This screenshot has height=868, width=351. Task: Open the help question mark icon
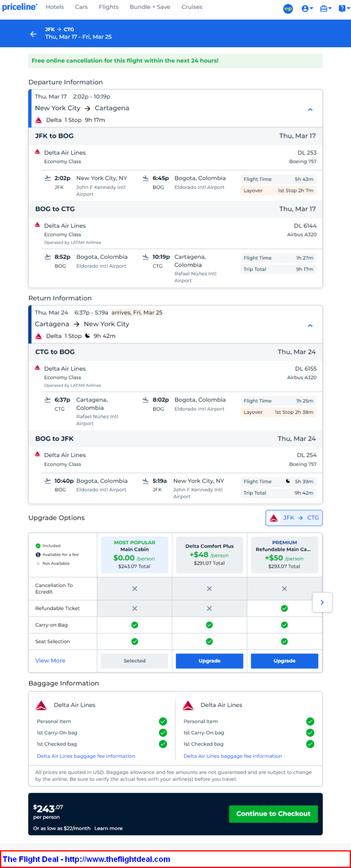(x=344, y=8)
